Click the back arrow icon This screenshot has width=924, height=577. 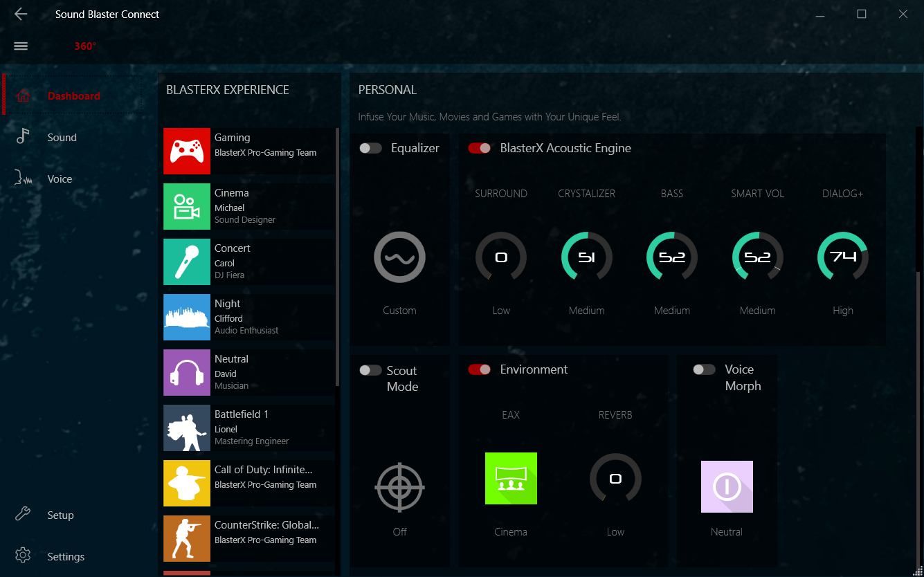coord(21,14)
